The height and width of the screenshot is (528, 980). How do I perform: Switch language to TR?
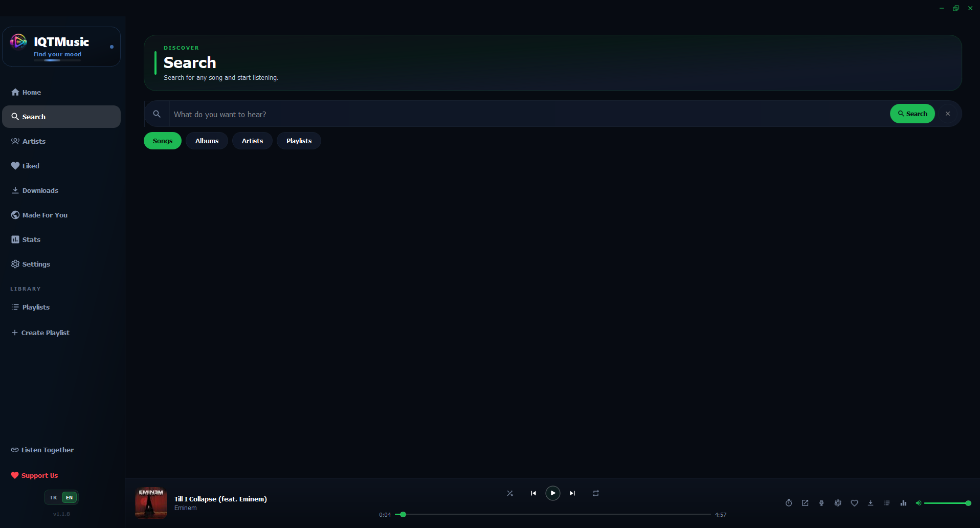53,497
